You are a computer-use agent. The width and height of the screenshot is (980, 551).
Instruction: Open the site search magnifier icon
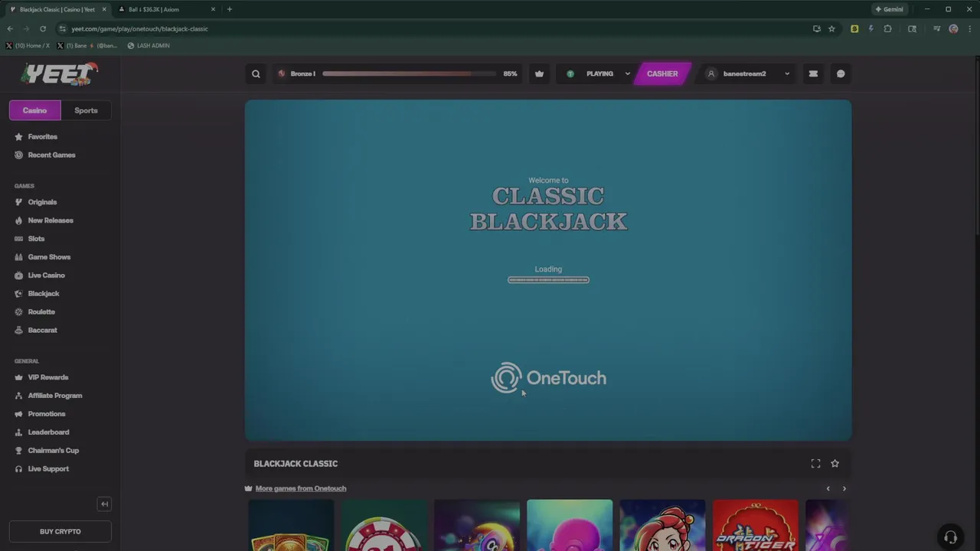256,74
